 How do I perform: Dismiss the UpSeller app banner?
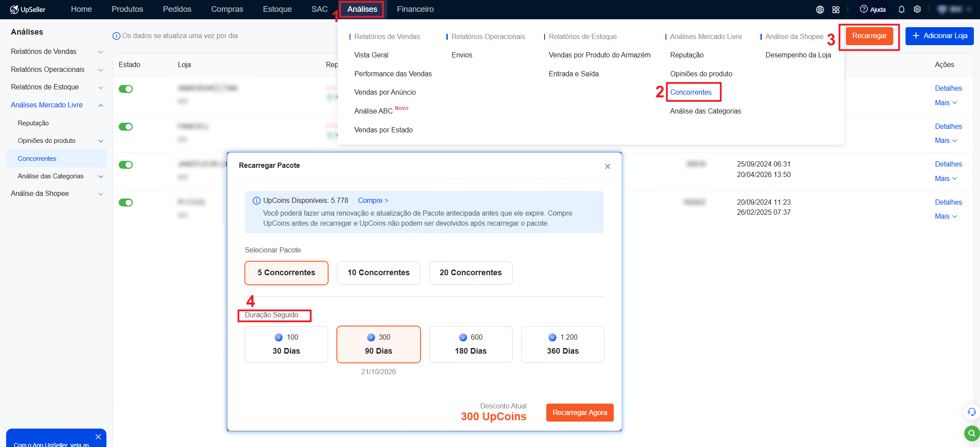click(98, 436)
